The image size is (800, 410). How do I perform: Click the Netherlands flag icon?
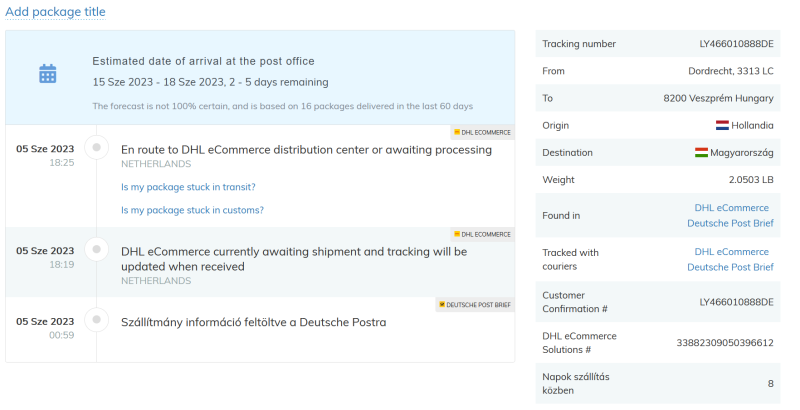coord(723,126)
